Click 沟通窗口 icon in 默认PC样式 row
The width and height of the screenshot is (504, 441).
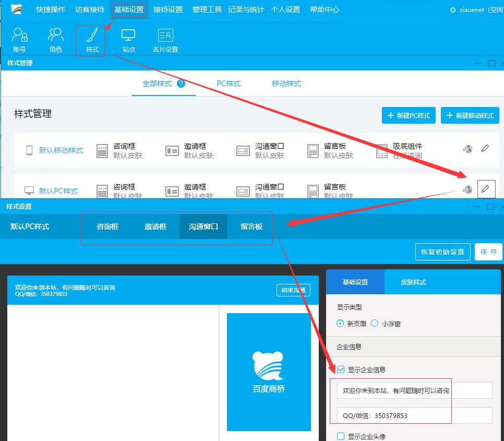243,192
